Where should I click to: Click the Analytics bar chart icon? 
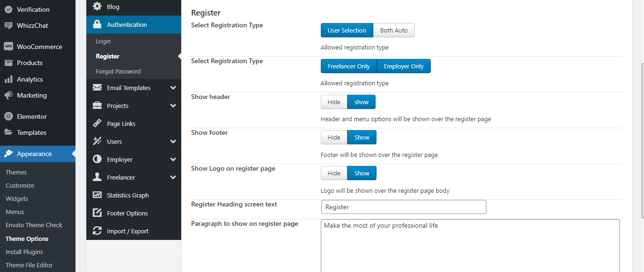(8, 79)
